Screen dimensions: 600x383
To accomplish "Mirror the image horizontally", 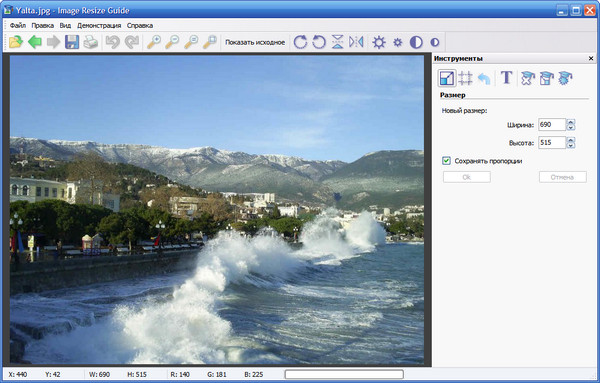I will [x=356, y=42].
